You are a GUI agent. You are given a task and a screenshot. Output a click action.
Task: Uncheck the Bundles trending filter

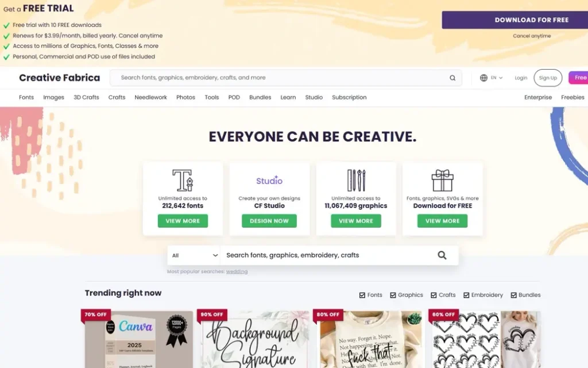click(x=514, y=295)
